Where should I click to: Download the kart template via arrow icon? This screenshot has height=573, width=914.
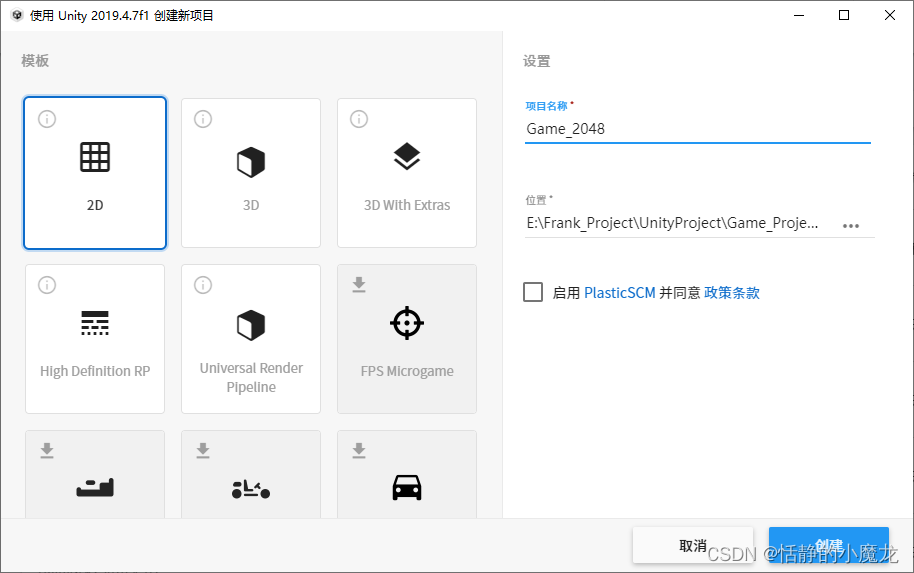203,451
